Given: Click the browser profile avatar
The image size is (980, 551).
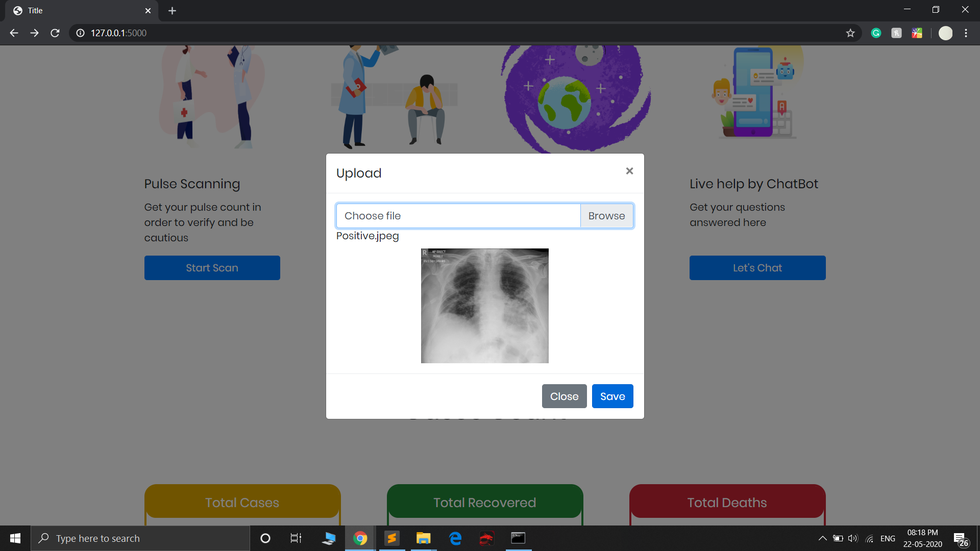Looking at the screenshot, I should coord(945,33).
